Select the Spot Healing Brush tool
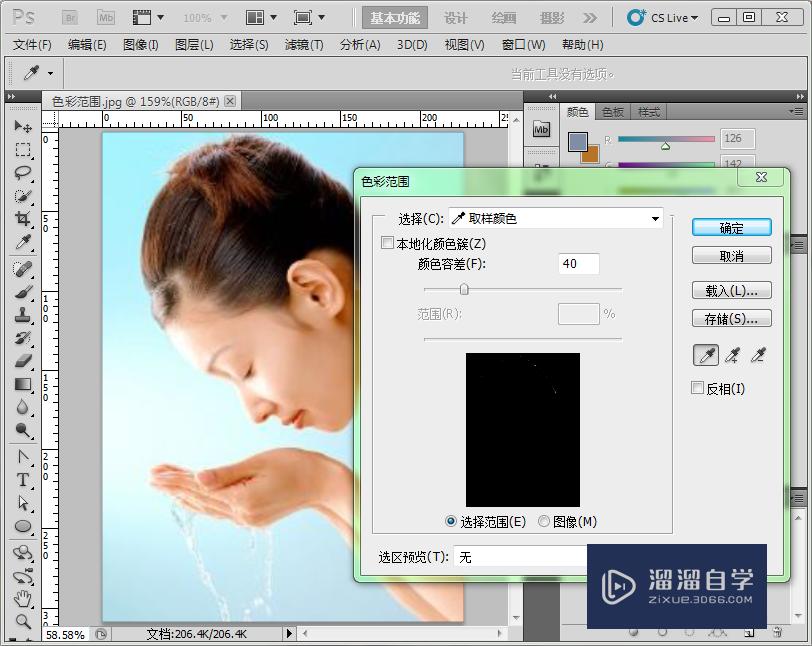 (x=23, y=269)
